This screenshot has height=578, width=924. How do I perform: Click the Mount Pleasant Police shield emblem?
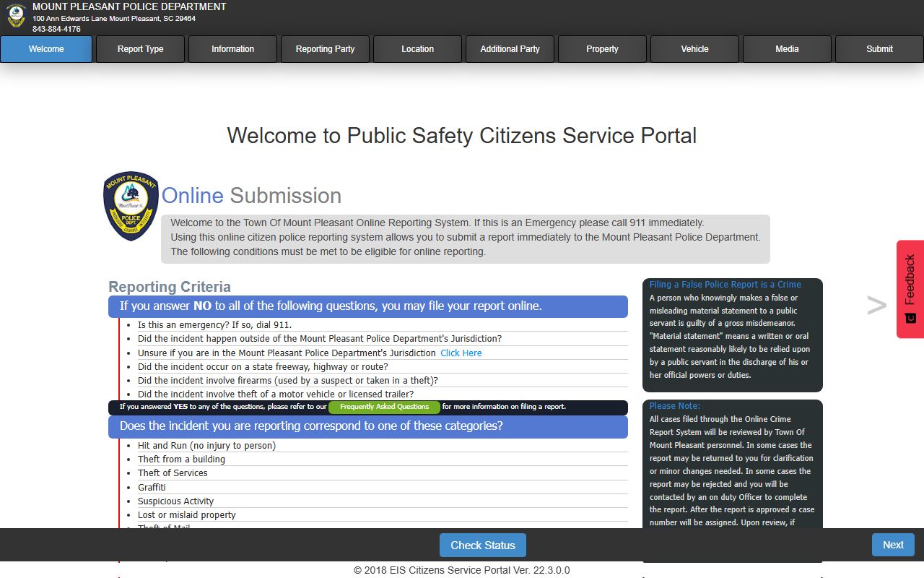[x=131, y=206]
